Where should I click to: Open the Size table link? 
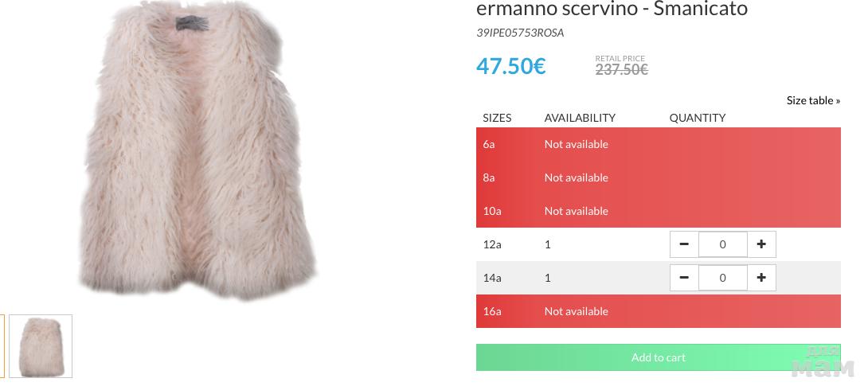pyautogui.click(x=813, y=100)
